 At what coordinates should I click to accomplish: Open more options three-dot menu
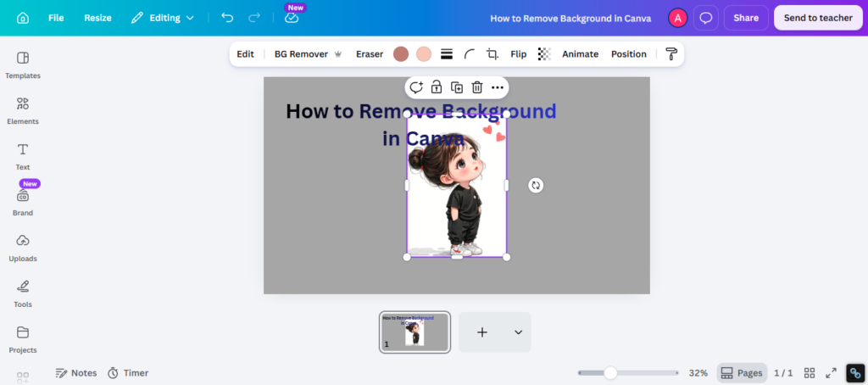(498, 87)
